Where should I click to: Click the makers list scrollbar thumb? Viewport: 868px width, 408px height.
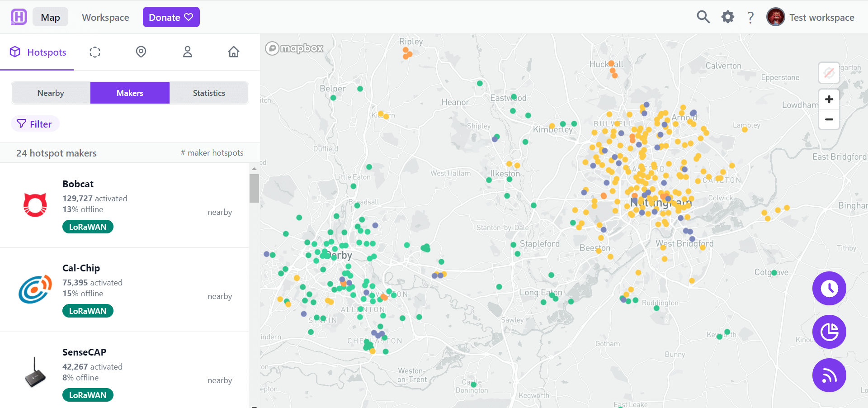[254, 188]
